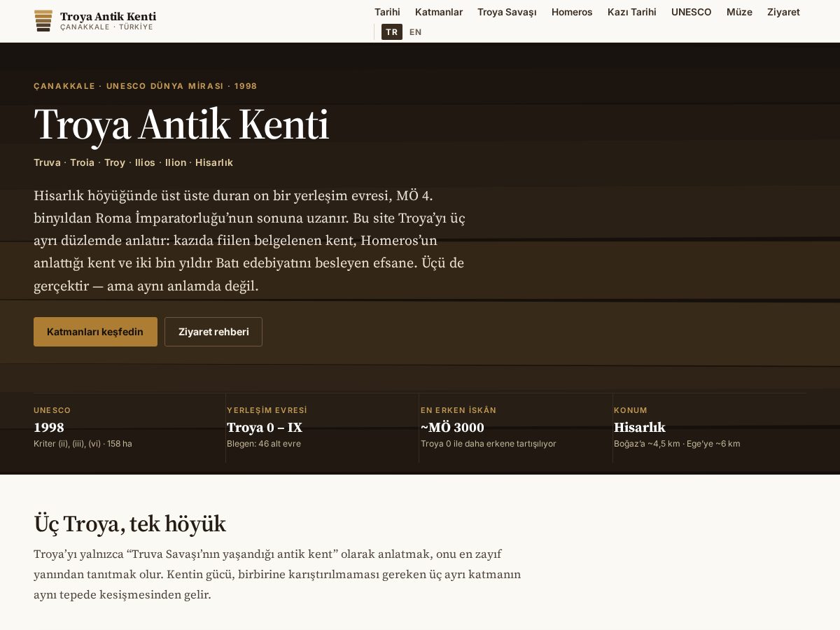Click the Troya 0 – IX stat value
Viewport: 840px width, 630px height.
coord(265,427)
